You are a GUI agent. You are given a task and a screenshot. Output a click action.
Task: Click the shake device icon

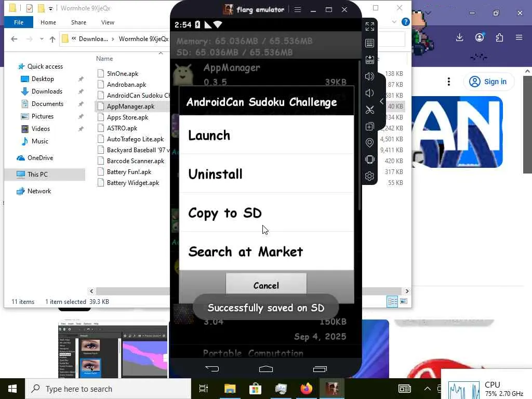(370, 159)
